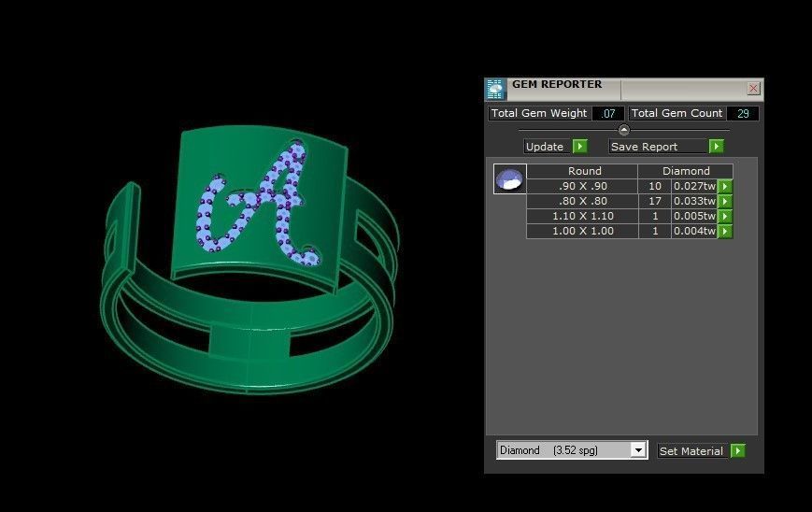Click the green arrow next to Set Material
Viewport: 812px width, 512px height.
point(738,451)
